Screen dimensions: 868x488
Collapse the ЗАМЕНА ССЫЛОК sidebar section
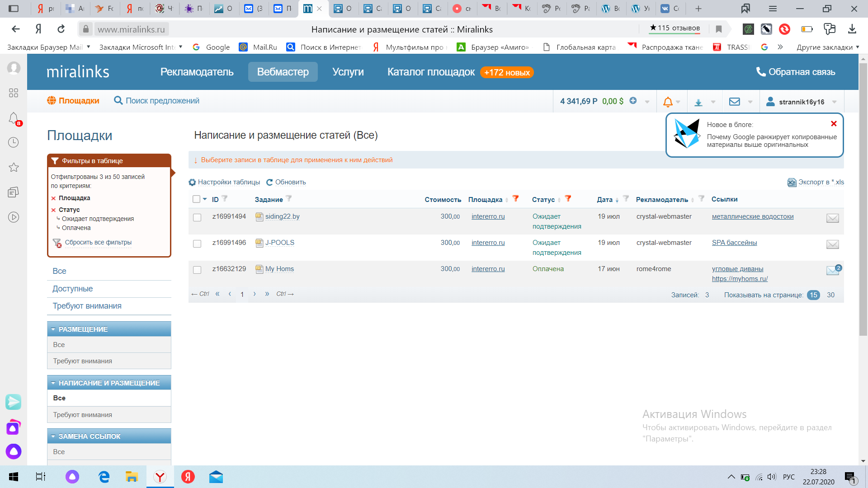pos(53,436)
